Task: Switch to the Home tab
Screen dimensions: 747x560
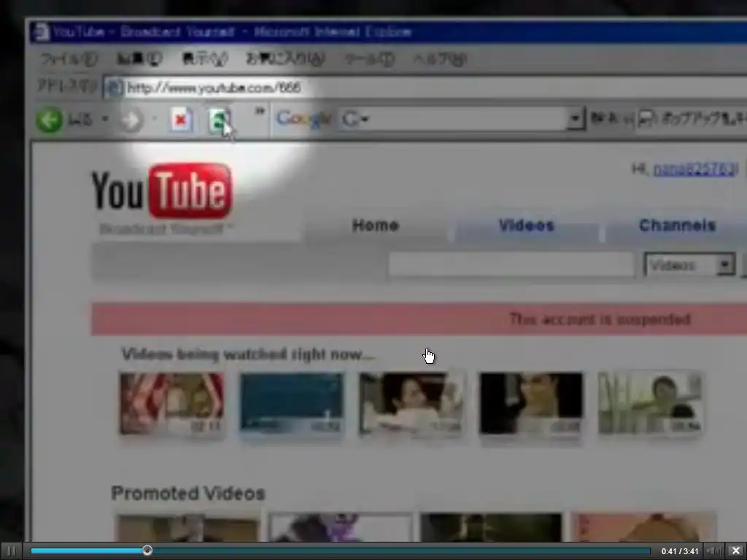Action: click(x=376, y=225)
